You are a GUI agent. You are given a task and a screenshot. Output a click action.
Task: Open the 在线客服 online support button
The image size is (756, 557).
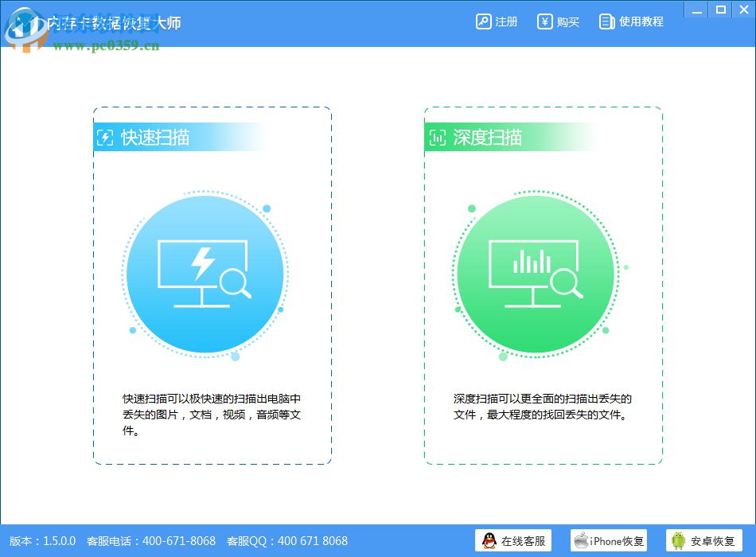tap(513, 540)
